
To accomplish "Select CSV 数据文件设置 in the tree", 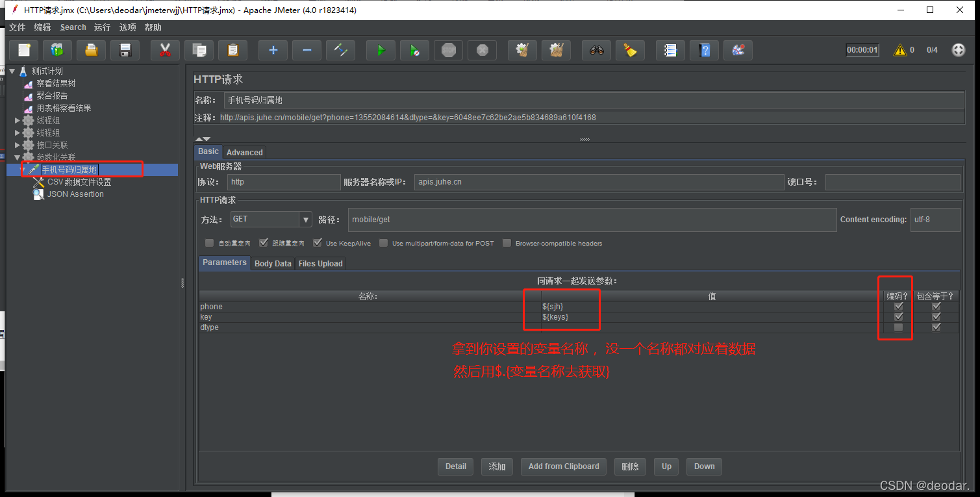I will (x=79, y=182).
